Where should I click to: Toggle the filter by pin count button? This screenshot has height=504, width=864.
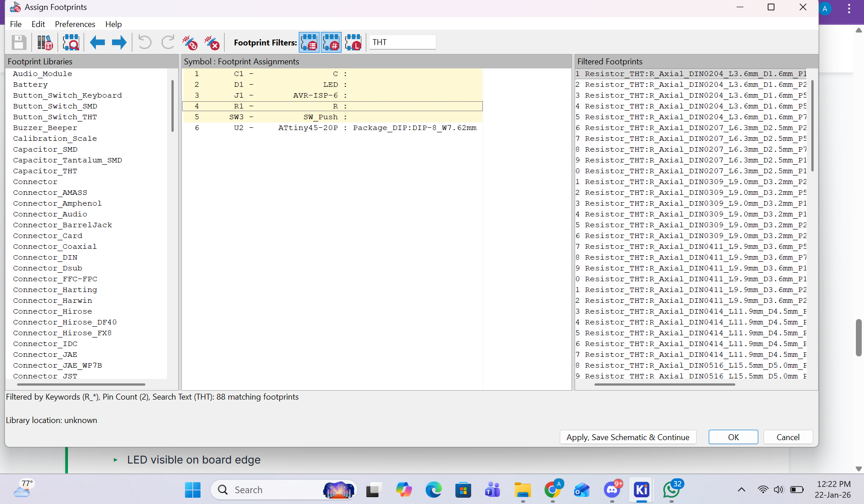[x=331, y=43]
